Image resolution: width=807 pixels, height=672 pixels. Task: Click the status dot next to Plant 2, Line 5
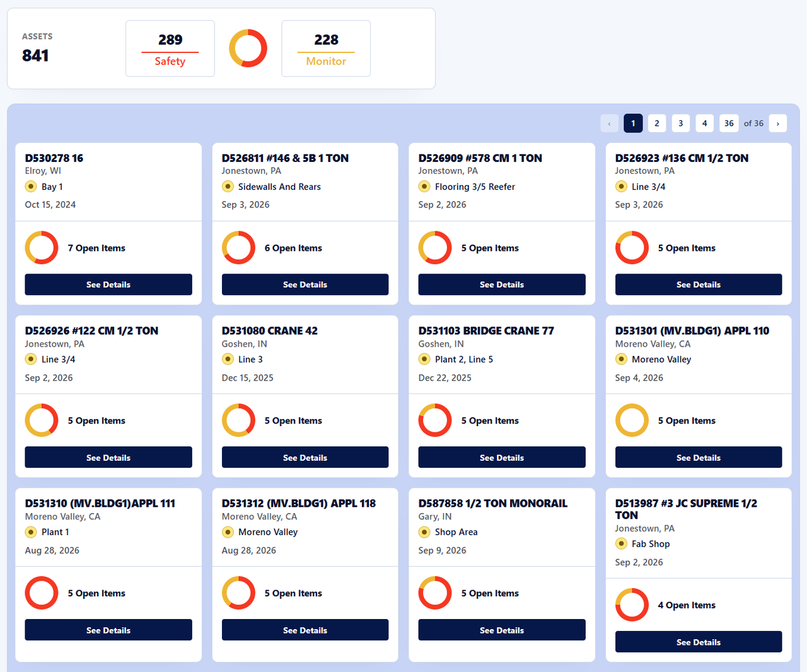424,359
